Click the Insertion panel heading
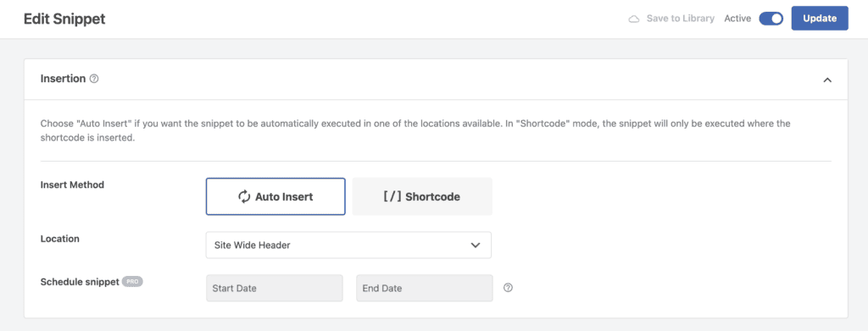 (63, 79)
